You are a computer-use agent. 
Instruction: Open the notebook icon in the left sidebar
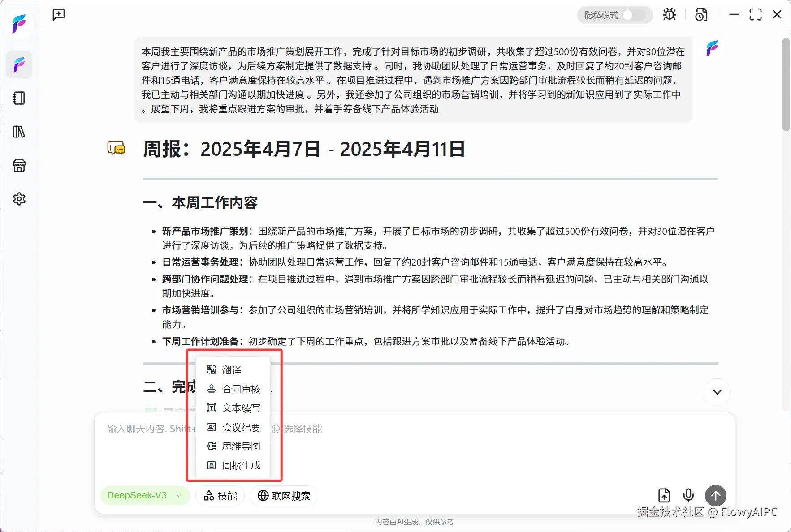[19, 98]
